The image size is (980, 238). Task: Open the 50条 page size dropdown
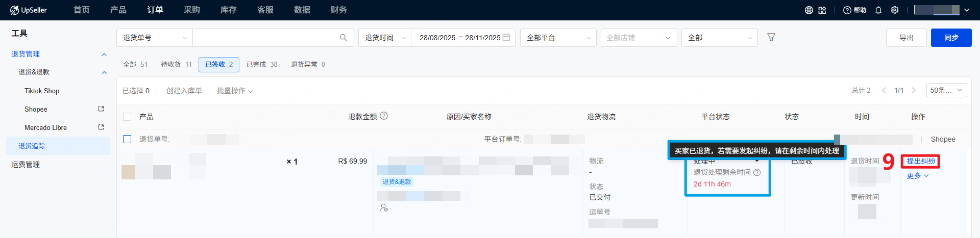tap(946, 90)
